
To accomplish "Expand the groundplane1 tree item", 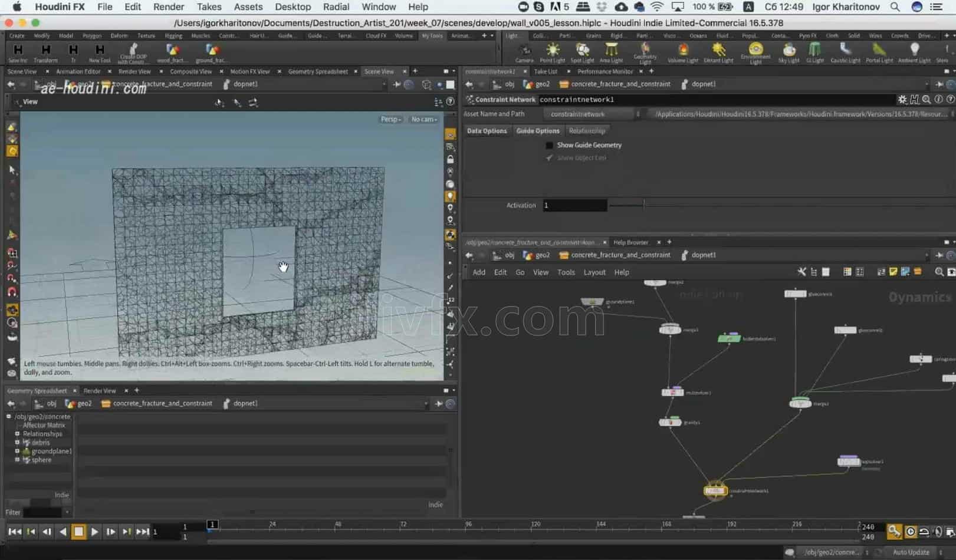I will [17, 451].
